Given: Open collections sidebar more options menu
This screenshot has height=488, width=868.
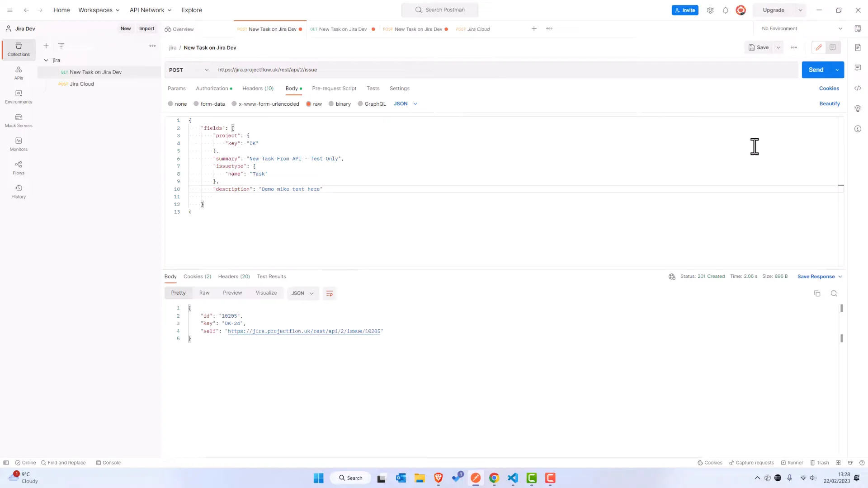Looking at the screenshot, I should [152, 46].
